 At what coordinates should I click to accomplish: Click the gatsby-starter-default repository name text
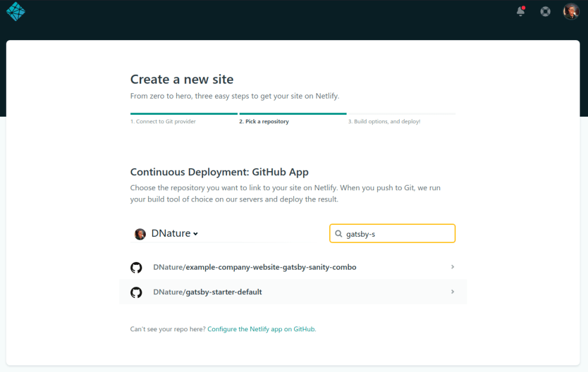pyautogui.click(x=206, y=291)
